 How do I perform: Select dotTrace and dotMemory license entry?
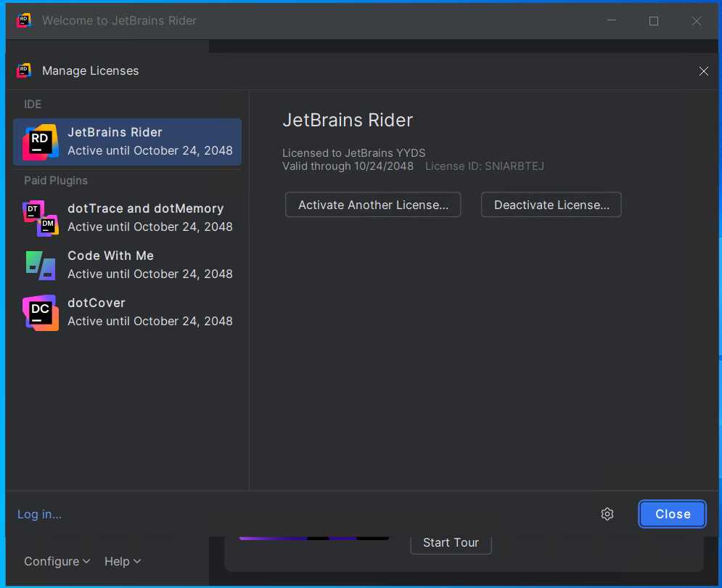[127, 218]
